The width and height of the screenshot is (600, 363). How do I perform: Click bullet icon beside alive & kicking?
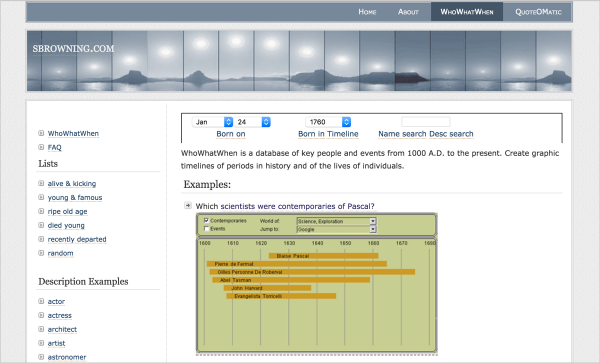[x=41, y=183]
